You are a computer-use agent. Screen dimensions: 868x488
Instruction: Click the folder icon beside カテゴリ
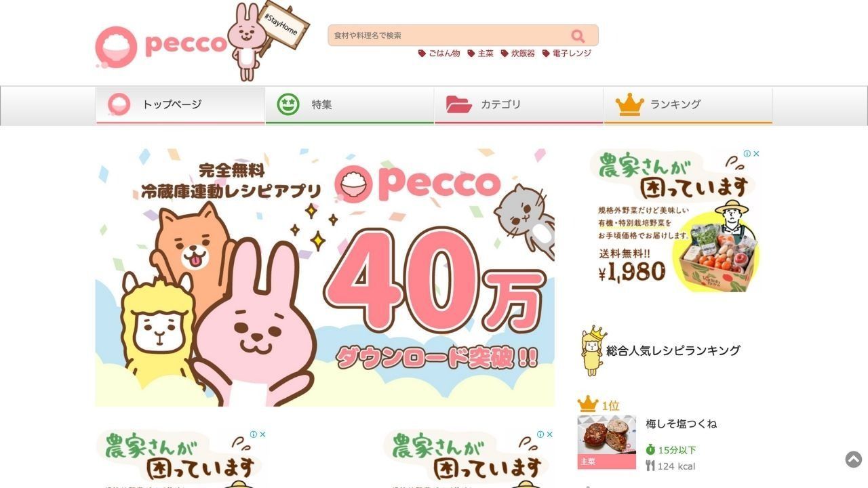coord(459,104)
